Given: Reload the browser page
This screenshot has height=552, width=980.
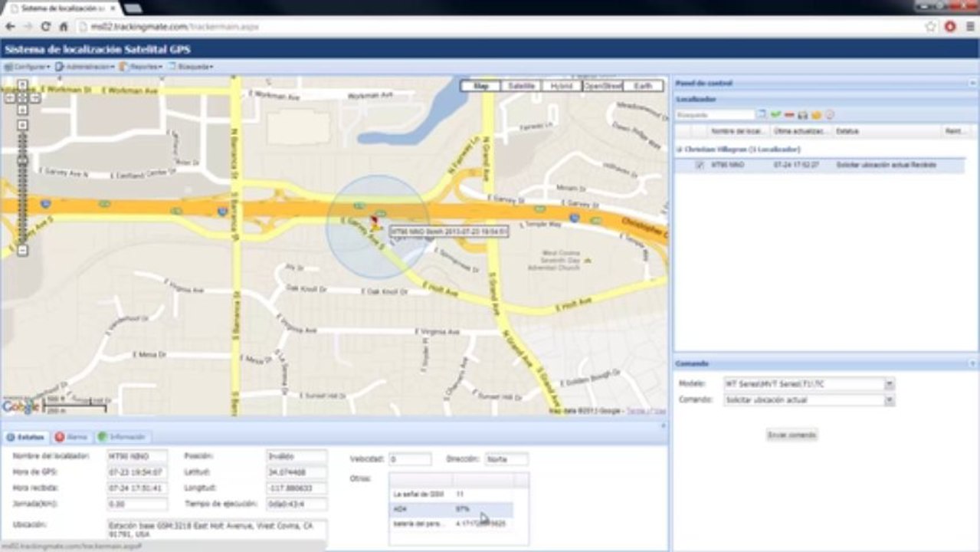Looking at the screenshot, I should tap(45, 26).
